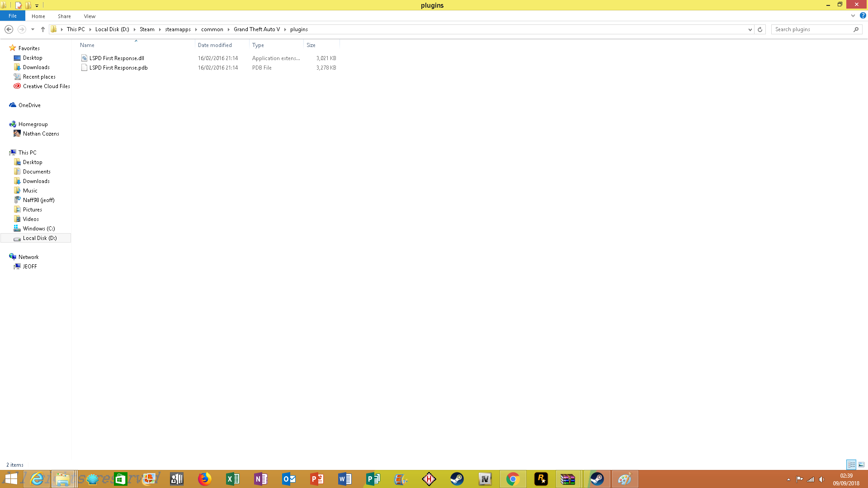
Task: Open WinRAR from the taskbar
Action: click(568, 479)
